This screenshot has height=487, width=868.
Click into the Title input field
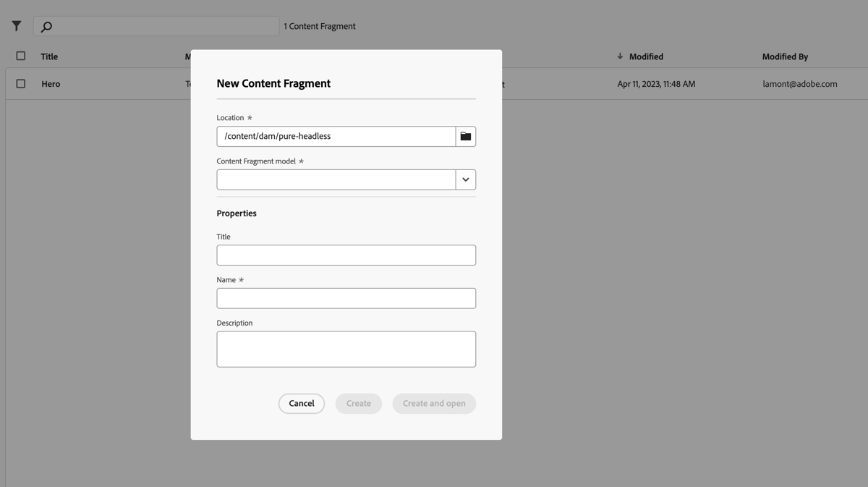click(346, 255)
